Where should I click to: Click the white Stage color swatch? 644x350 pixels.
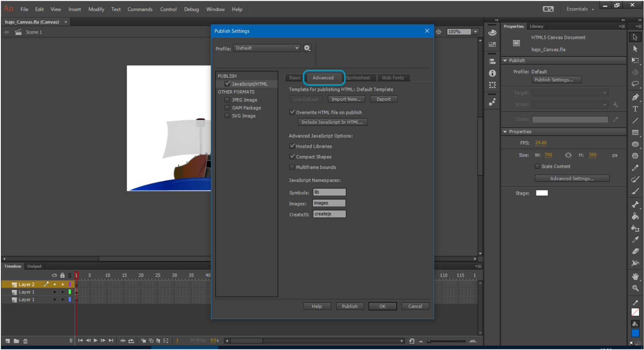541,193
